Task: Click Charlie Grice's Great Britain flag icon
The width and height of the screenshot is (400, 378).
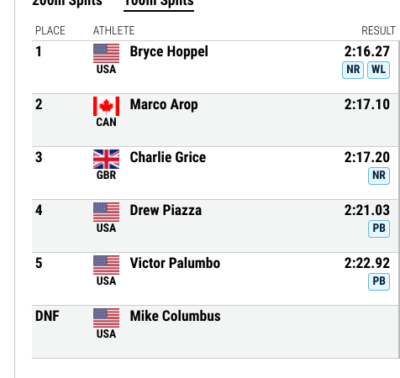Action: tap(106, 159)
